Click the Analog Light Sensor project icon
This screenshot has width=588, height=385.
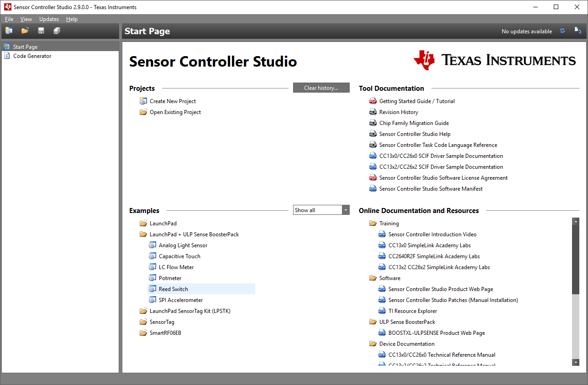pos(152,245)
